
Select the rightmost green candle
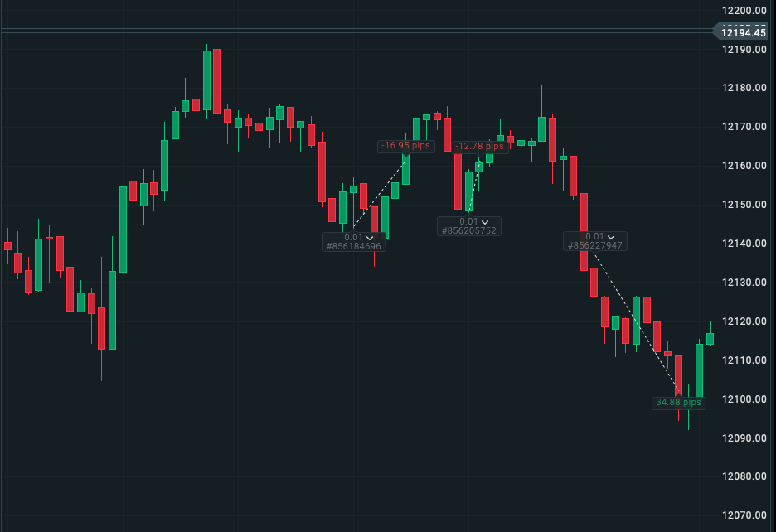[710, 338]
